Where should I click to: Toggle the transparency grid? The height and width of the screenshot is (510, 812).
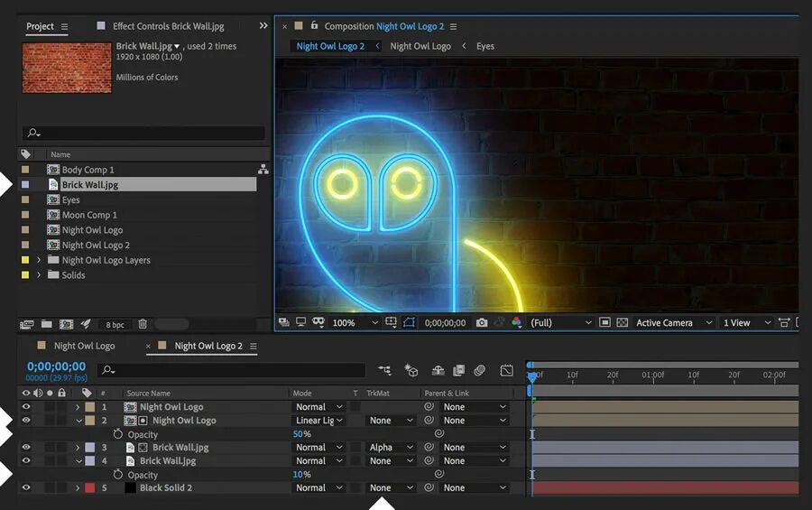(623, 322)
